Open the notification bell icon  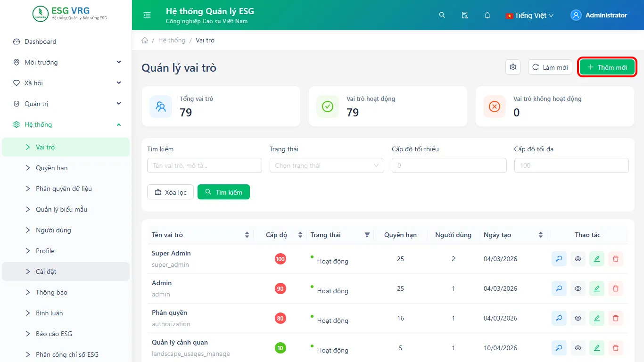click(487, 15)
